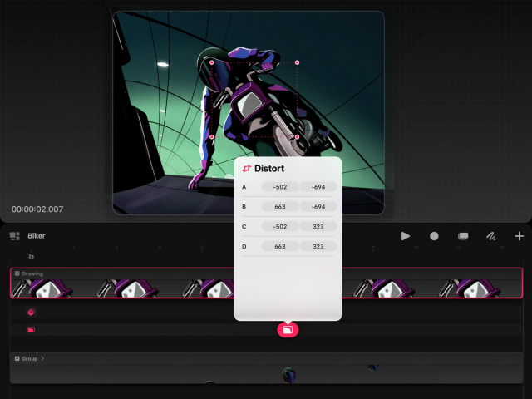This screenshot has height=399, width=532.
Task: Open the layers stack icon
Action: tap(463, 236)
